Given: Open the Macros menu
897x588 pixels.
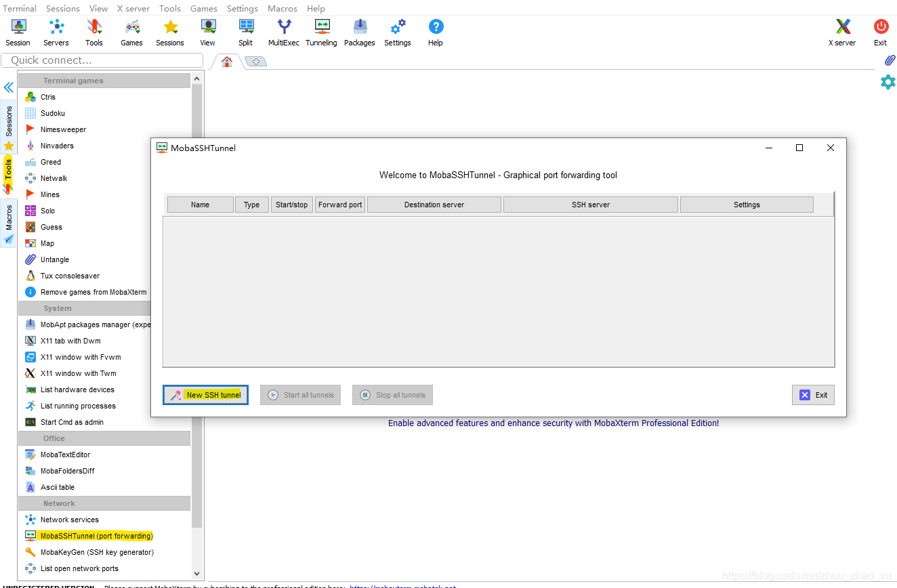Looking at the screenshot, I should click(x=282, y=8).
